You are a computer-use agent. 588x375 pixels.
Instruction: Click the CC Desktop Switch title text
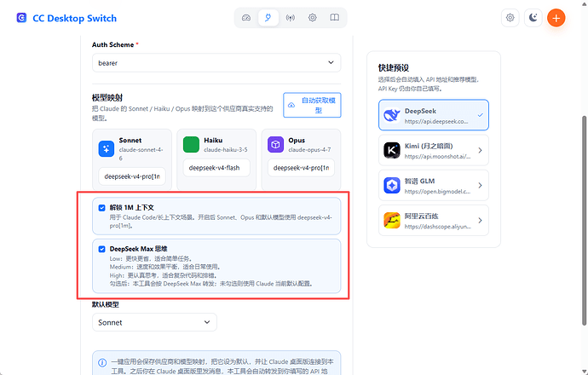click(75, 18)
